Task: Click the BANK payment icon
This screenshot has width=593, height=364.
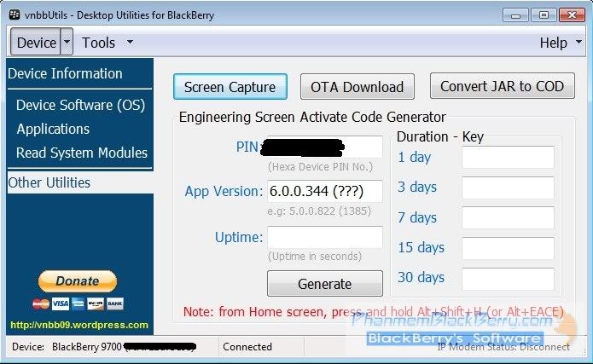Action: coord(114,303)
